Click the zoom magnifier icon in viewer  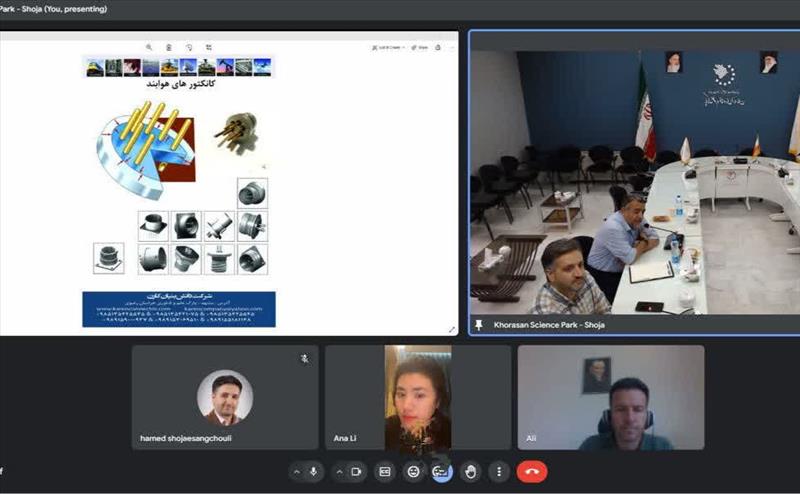click(x=149, y=47)
